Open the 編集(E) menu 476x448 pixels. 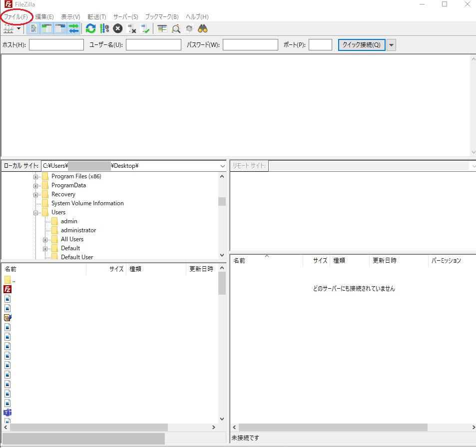click(x=44, y=16)
